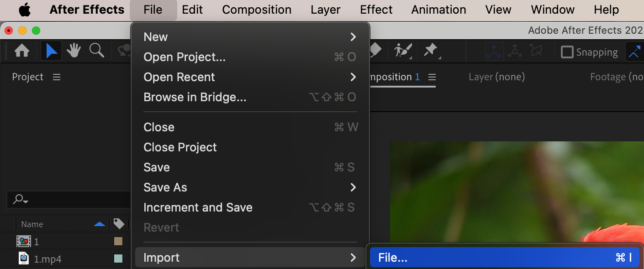The width and height of the screenshot is (644, 269).
Task: Select the Selection arrow tool
Action: coord(51,51)
